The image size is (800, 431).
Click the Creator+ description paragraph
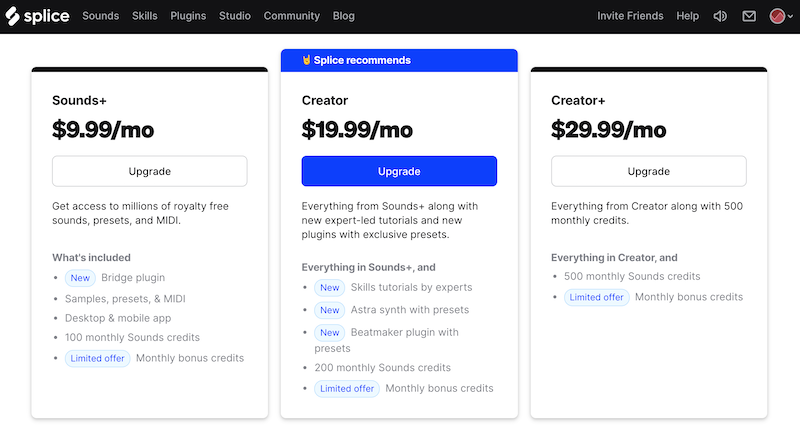[647, 213]
